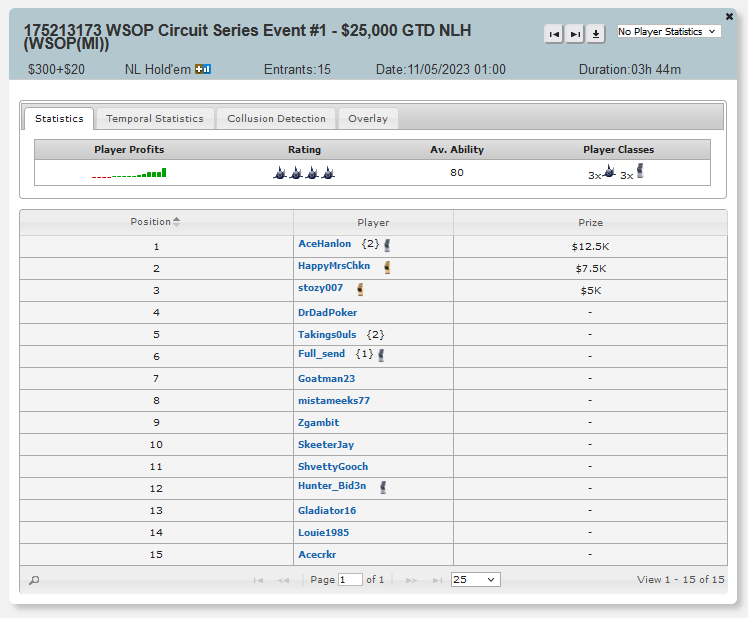Click the Entrants:15 text
Screen dimensions: 748x618
pyautogui.click(x=297, y=70)
